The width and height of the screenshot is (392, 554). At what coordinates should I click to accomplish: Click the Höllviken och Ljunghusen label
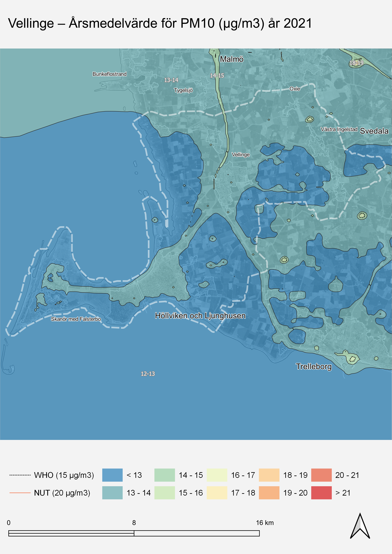pos(200,316)
